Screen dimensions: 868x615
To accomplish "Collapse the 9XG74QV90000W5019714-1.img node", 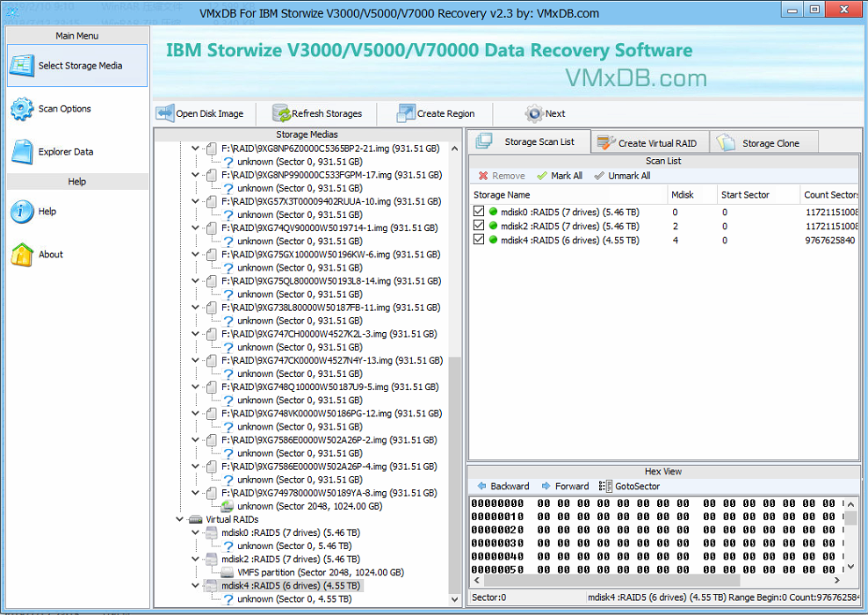I will click(x=195, y=228).
